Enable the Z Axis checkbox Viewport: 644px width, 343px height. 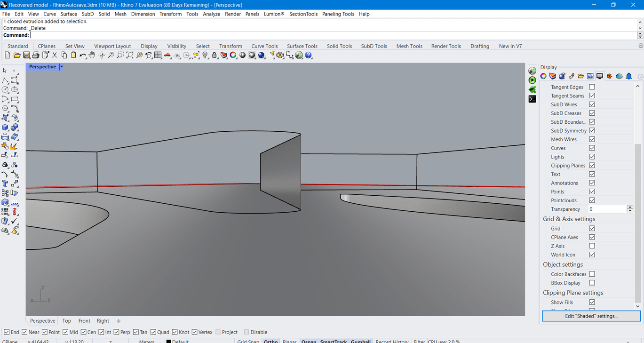[x=592, y=246]
